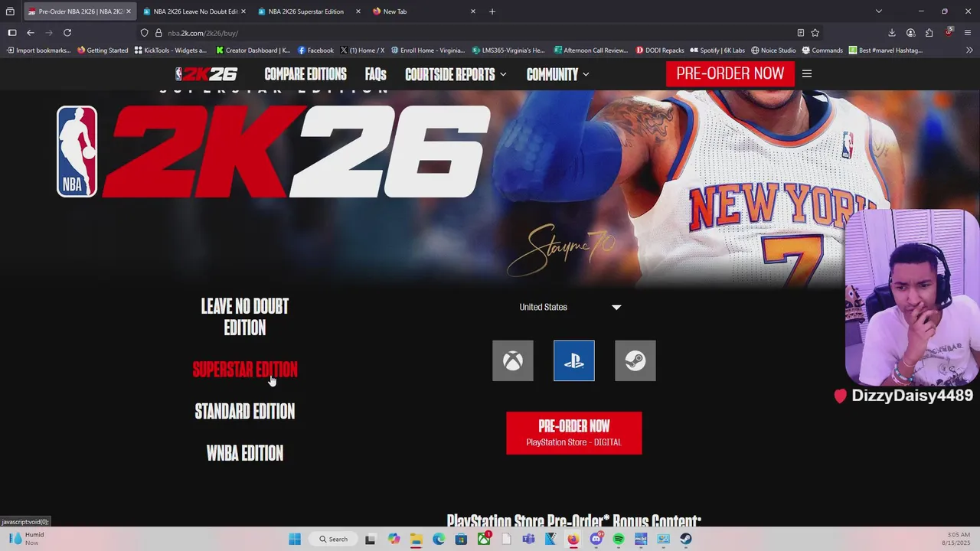This screenshot has width=980, height=551.
Task: Open the FAQs page
Action: click(x=375, y=74)
